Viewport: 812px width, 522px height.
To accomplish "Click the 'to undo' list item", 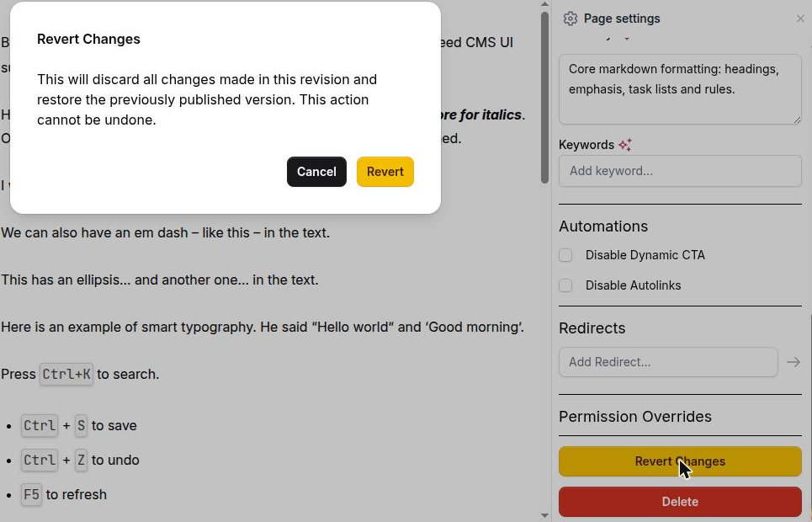I will click(80, 461).
